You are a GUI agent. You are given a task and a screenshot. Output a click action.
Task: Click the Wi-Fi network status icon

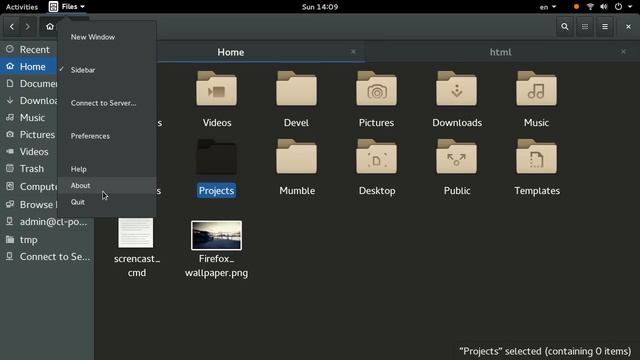point(590,7)
